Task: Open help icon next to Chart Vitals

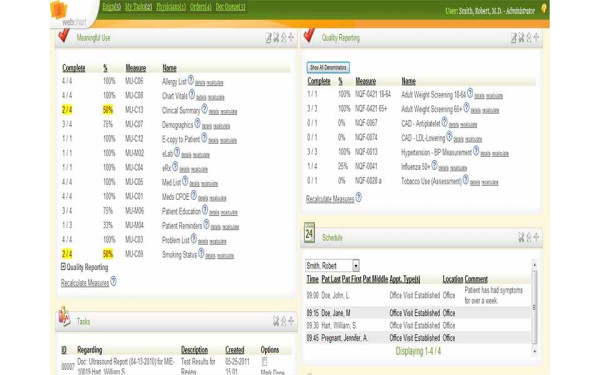Action: coord(192,95)
